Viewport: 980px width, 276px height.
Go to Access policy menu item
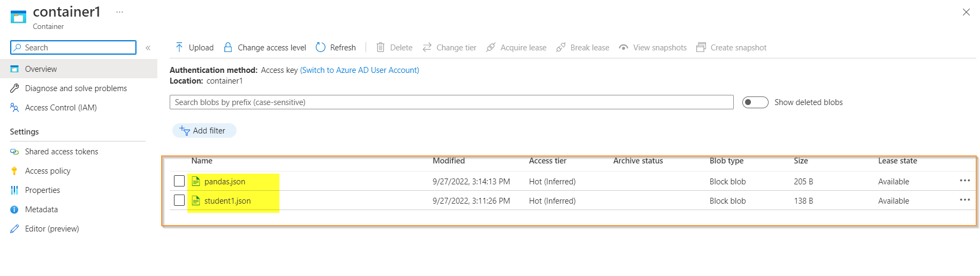click(x=48, y=171)
